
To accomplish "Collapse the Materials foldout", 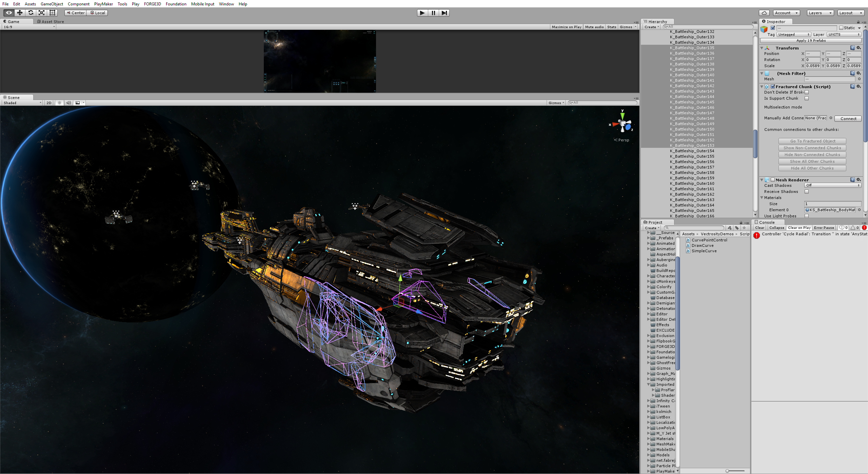I will (762, 198).
